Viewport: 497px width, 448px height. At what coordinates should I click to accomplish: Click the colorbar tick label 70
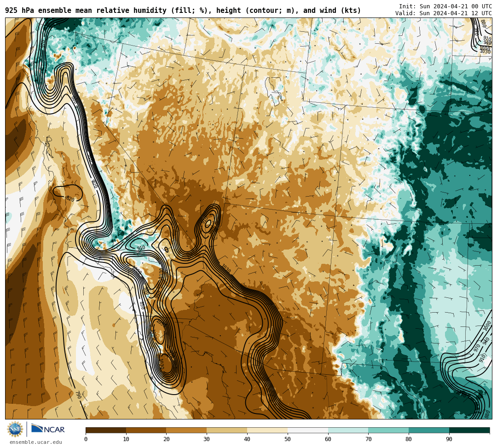(x=368, y=439)
